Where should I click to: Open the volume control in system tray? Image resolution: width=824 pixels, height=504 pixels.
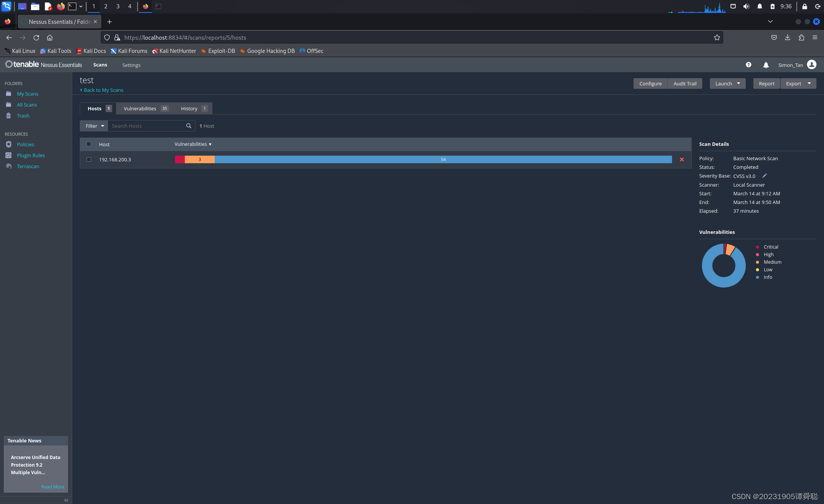point(747,6)
